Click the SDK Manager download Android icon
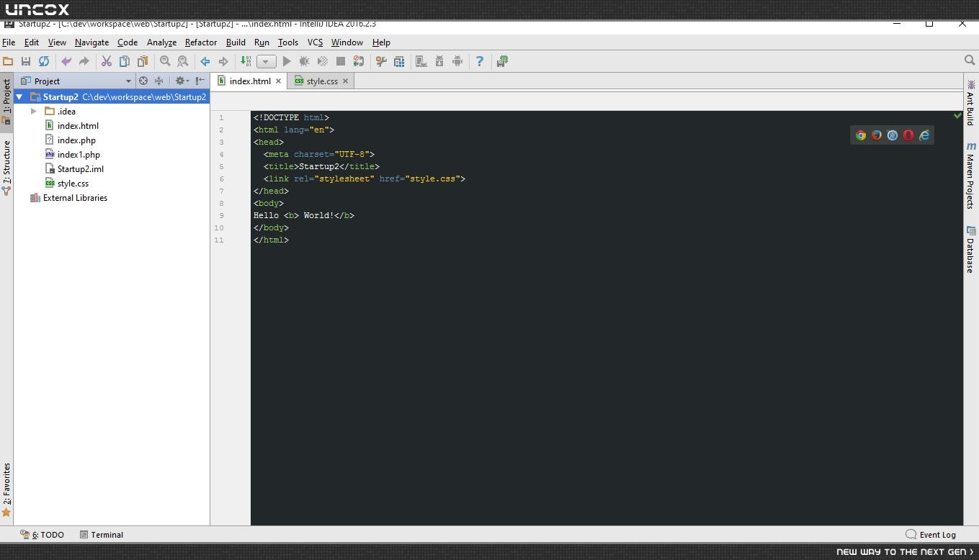Image resolution: width=979 pixels, height=560 pixels. 439,61
